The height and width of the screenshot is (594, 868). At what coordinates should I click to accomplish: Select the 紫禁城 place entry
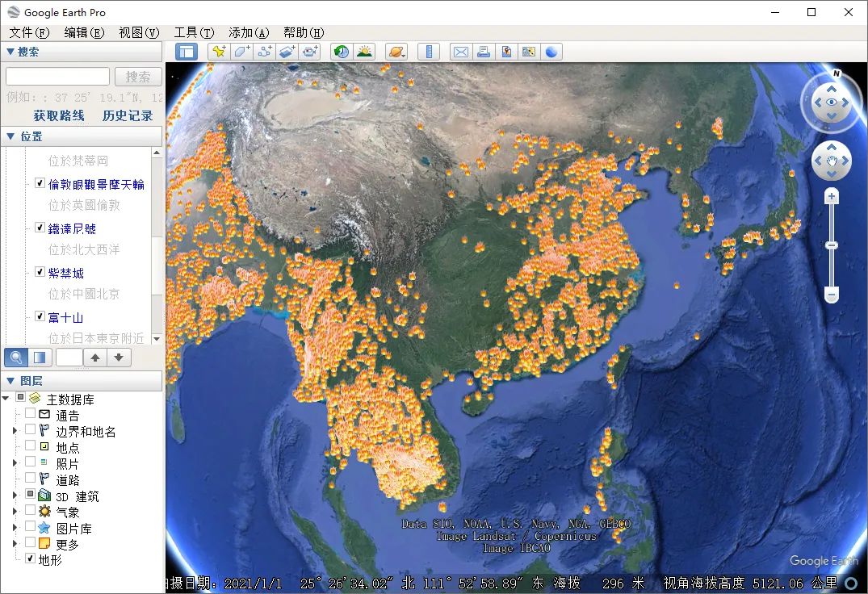pos(66,273)
